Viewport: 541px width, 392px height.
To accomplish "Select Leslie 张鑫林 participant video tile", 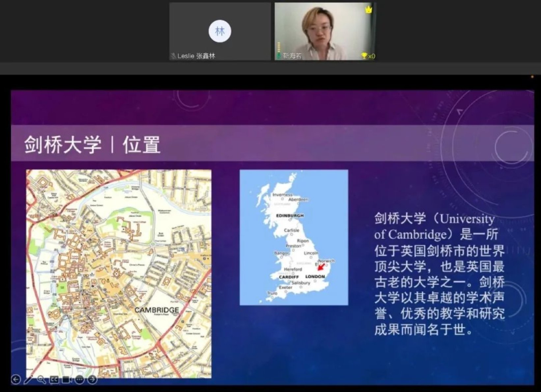I will tap(220, 20).
